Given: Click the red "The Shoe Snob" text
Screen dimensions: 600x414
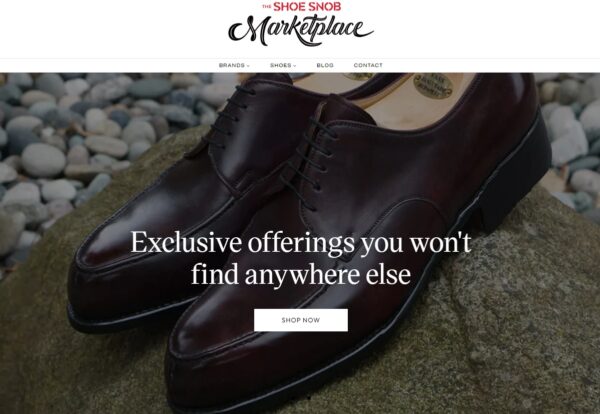Looking at the screenshot, I should (x=302, y=7).
